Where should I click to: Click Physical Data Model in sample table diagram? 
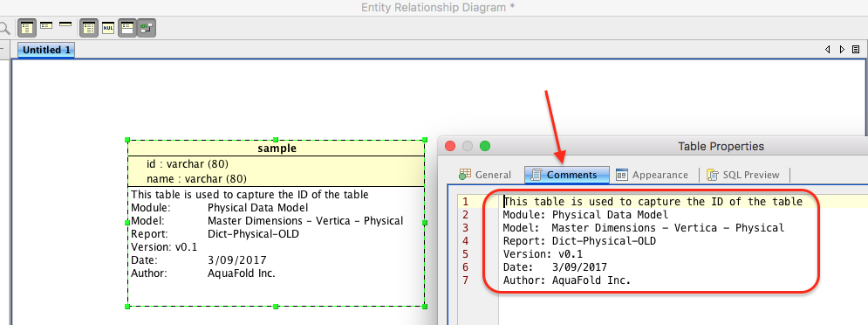coord(257,208)
